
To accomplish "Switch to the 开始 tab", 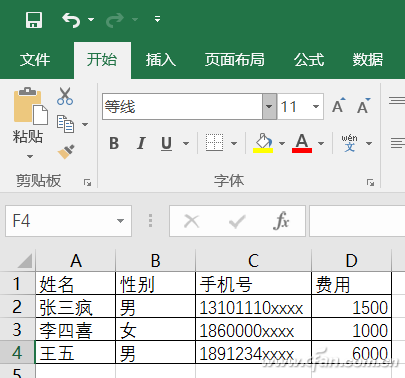I will (102, 60).
